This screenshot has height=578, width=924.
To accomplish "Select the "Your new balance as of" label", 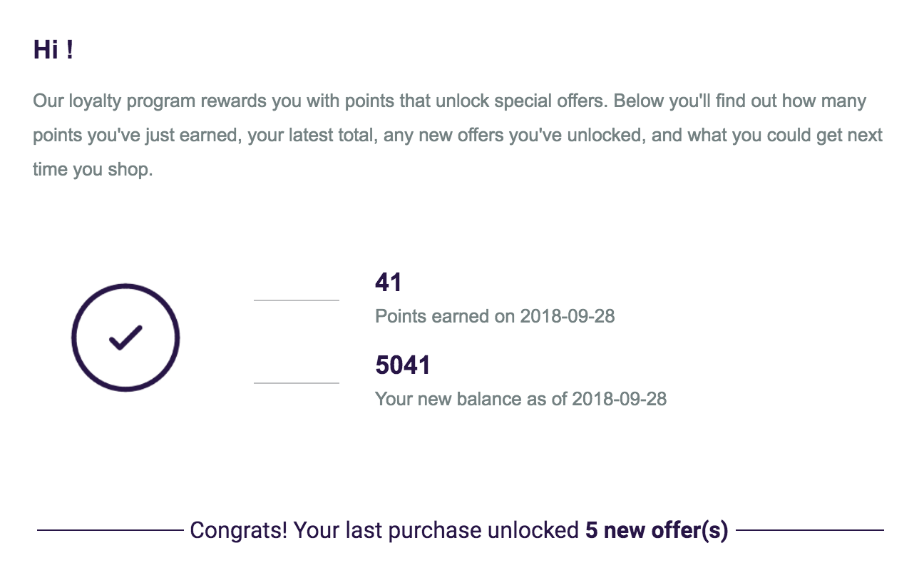I will [471, 399].
